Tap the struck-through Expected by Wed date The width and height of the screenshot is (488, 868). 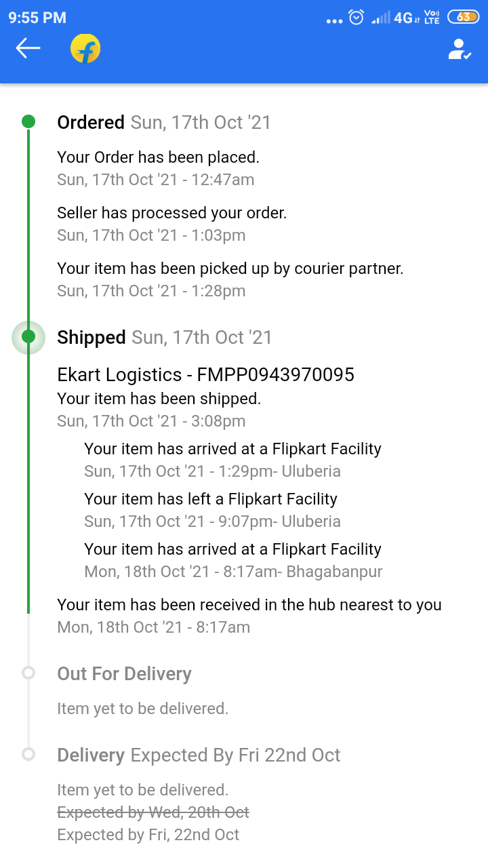153,812
